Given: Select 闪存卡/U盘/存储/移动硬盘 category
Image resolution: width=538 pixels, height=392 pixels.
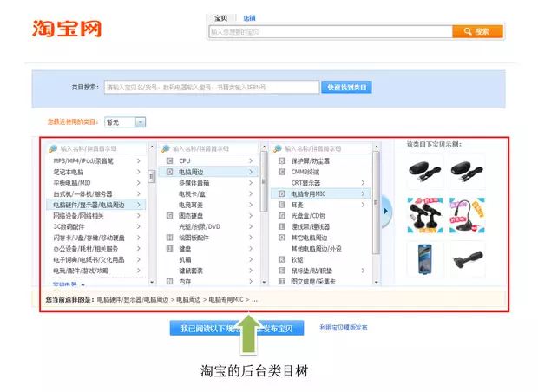Looking at the screenshot, I should [96, 238].
